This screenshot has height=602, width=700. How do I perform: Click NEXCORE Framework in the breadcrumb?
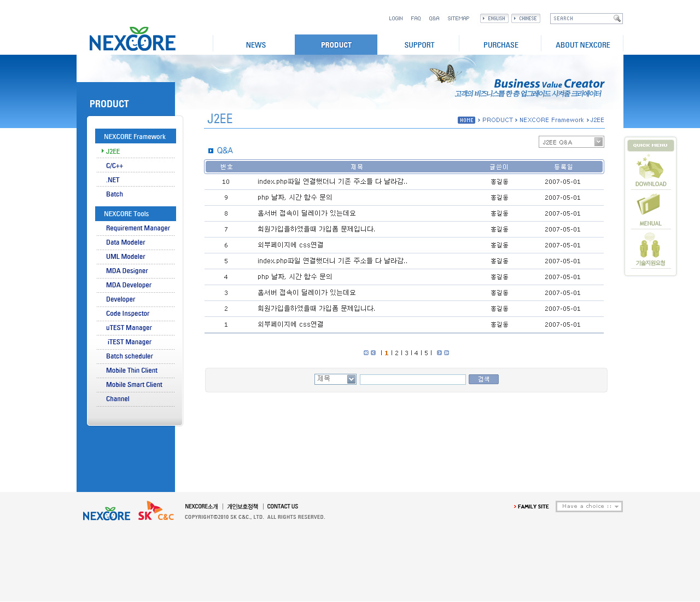[552, 120]
